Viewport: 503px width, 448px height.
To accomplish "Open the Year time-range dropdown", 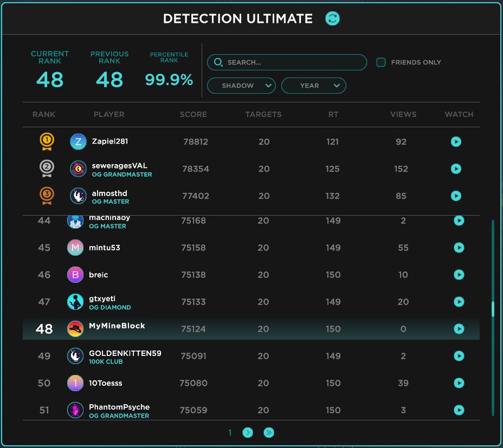I will [x=314, y=86].
